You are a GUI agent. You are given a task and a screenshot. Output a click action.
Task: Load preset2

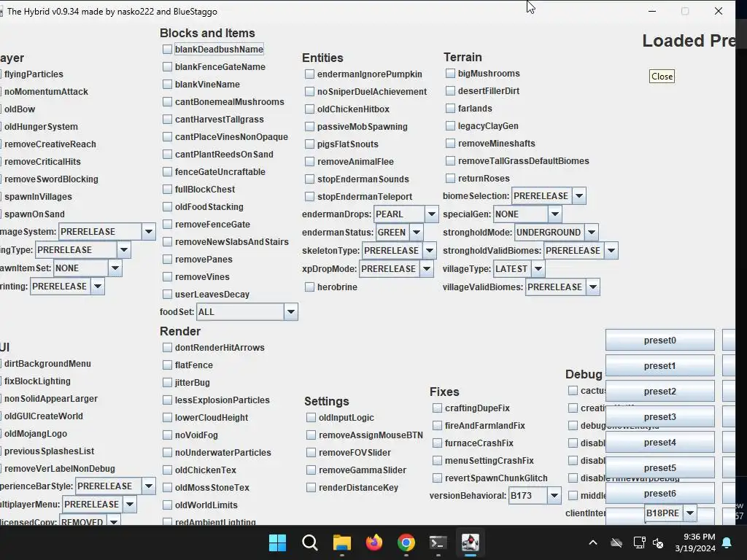[x=659, y=391]
